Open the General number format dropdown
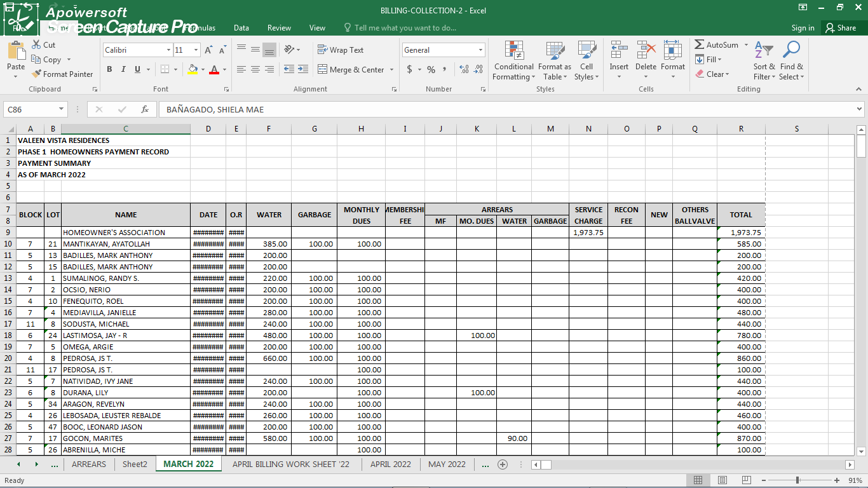 click(x=480, y=50)
